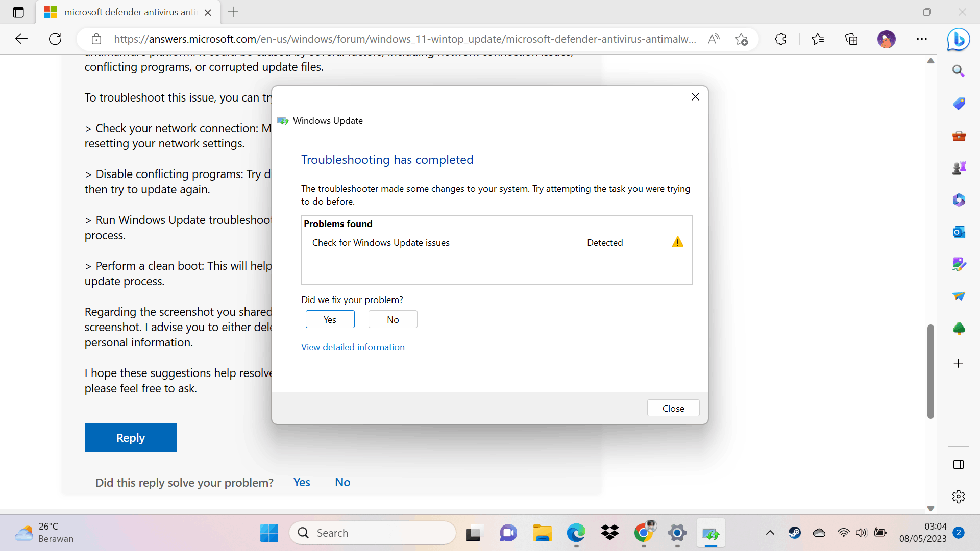
Task: Open Settings and more menu
Action: point(921,39)
